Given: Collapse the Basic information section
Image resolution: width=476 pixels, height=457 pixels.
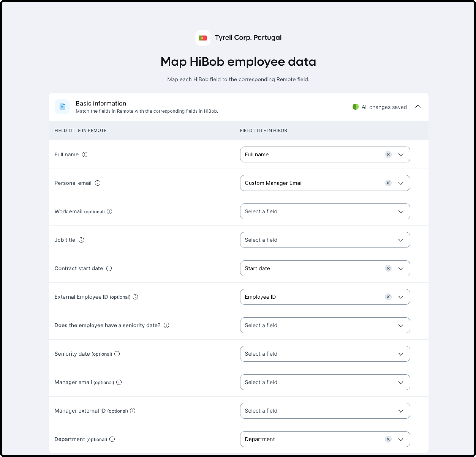Looking at the screenshot, I should pos(418,106).
